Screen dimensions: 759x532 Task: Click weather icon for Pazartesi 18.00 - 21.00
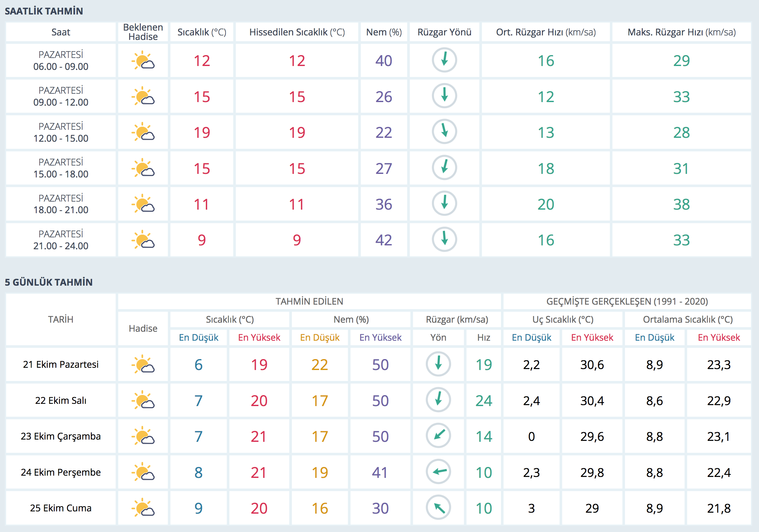[x=143, y=204]
